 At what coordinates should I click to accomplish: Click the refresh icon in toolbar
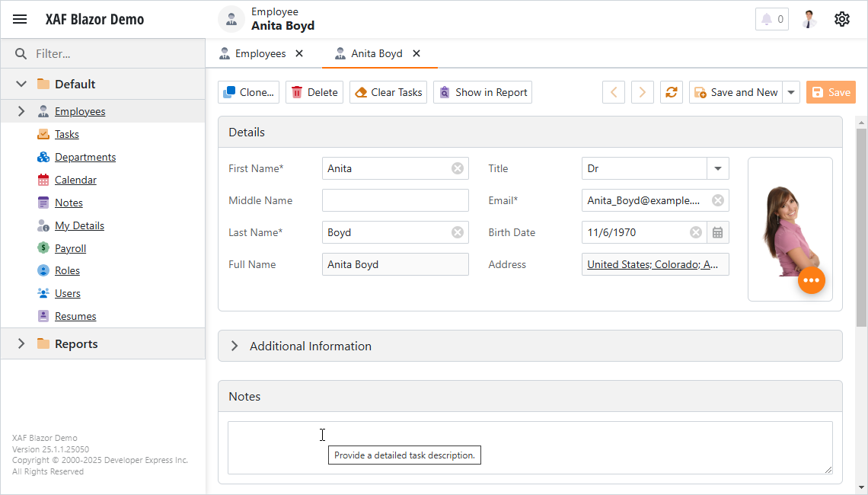671,92
